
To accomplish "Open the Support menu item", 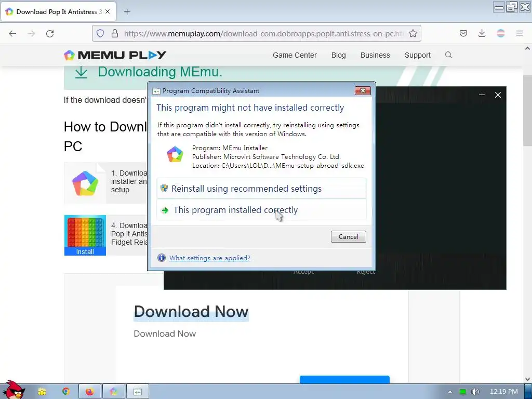I will [417, 55].
